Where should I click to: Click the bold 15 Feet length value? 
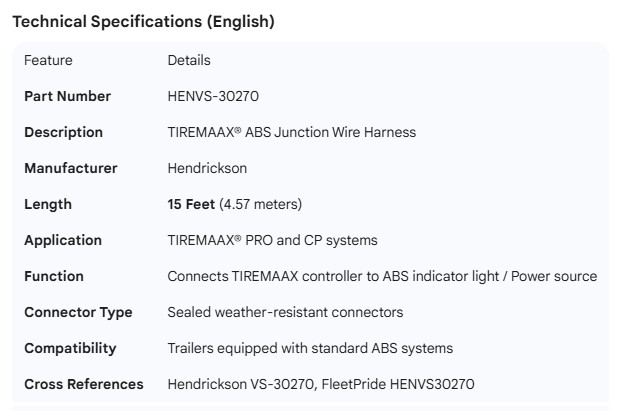191,204
